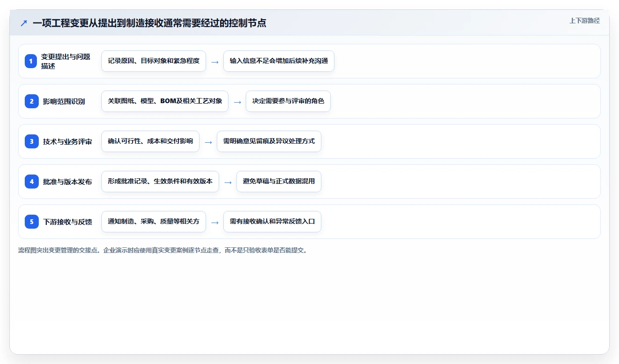Click the 关联图纸、模型、BOM及相关工艺对象 box
The image size is (619, 364).
click(x=165, y=101)
